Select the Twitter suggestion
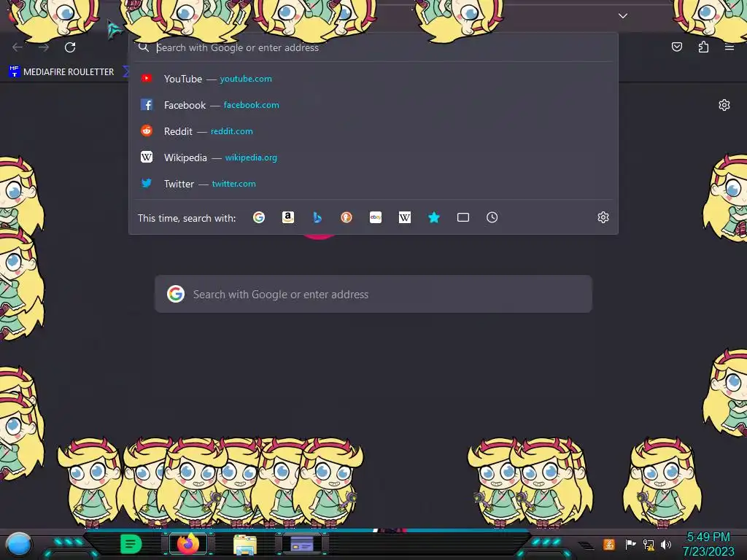The height and width of the screenshot is (560, 747). (x=373, y=183)
